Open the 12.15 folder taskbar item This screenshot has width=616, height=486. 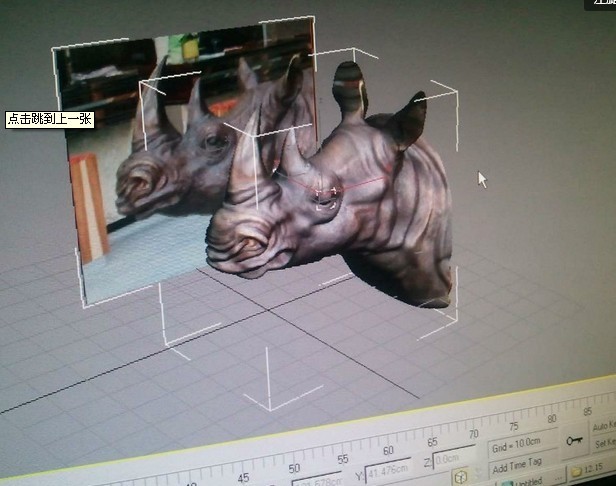pyautogui.click(x=588, y=469)
